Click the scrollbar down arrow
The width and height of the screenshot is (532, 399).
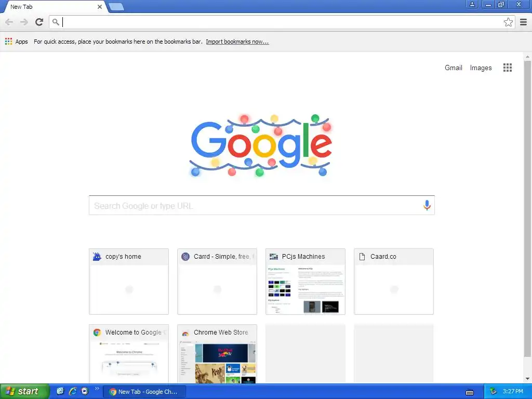pyautogui.click(x=527, y=379)
